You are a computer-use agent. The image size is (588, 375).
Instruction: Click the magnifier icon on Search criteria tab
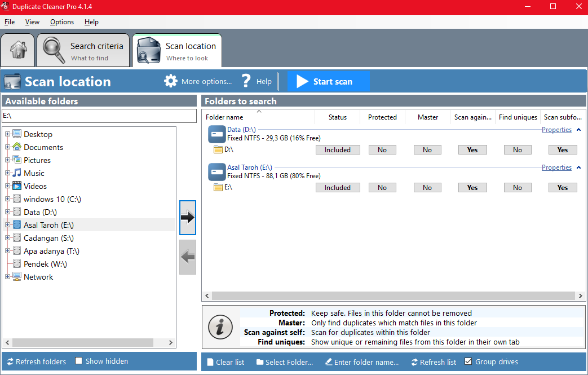54,50
